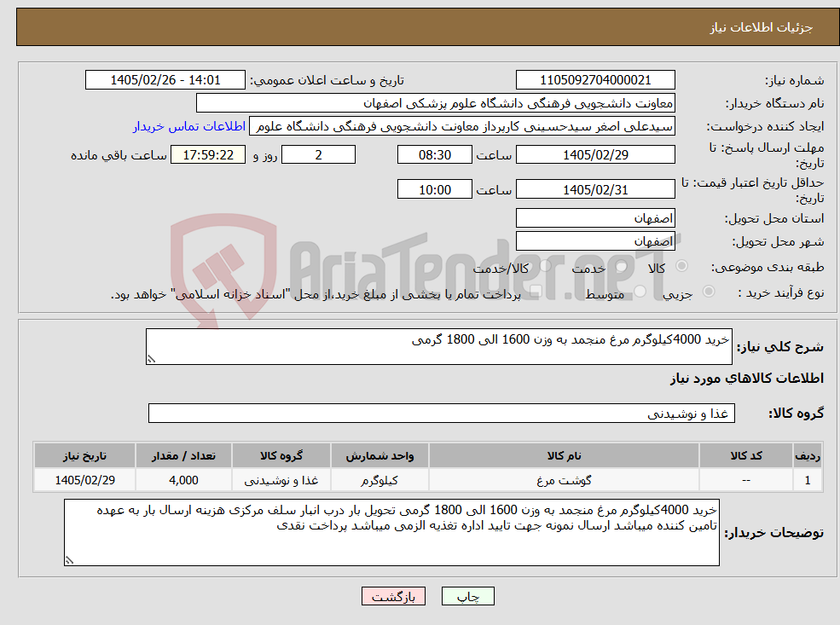Click the ردیف column header

pos(808,456)
